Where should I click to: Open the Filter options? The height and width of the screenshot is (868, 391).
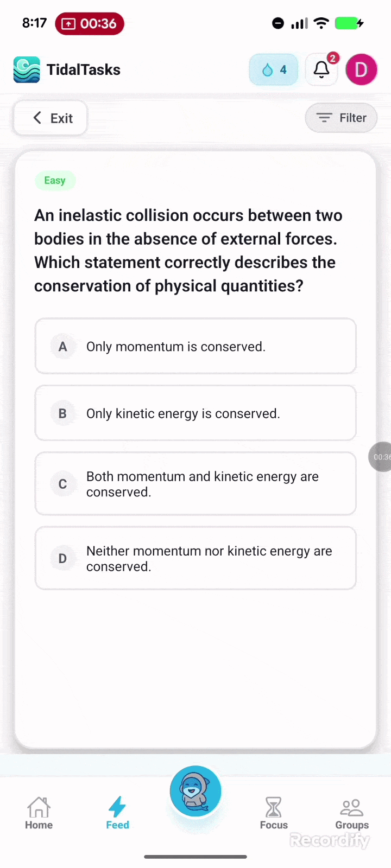[x=341, y=118]
